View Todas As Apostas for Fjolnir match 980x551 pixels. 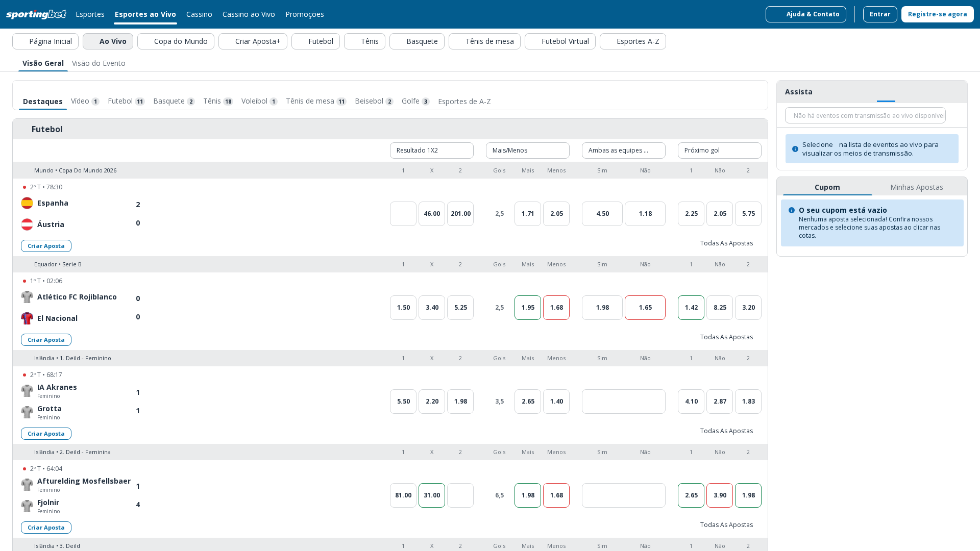click(726, 525)
